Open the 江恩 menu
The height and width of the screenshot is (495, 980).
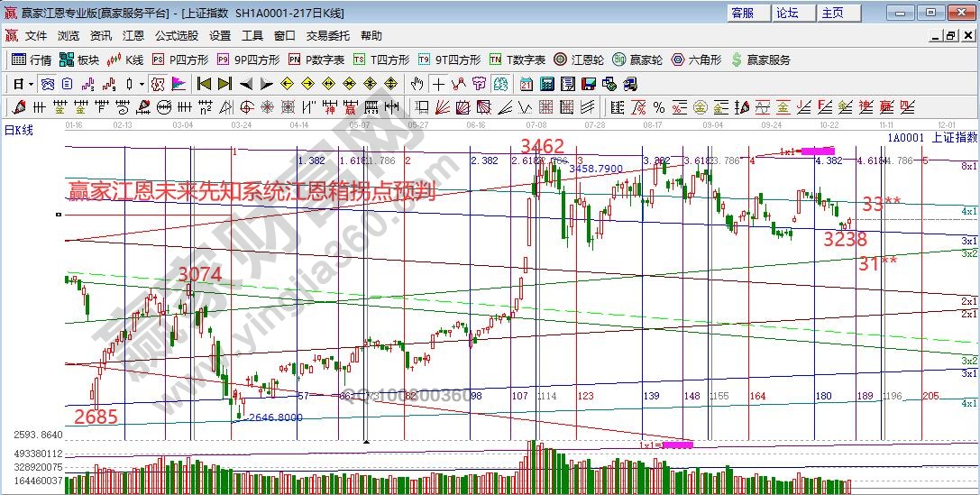coord(133,36)
